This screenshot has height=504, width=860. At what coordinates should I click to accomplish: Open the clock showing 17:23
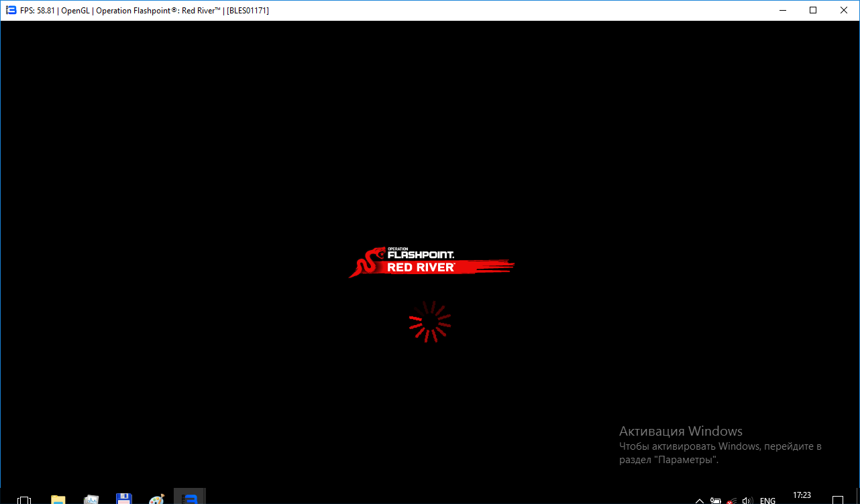pyautogui.click(x=802, y=495)
